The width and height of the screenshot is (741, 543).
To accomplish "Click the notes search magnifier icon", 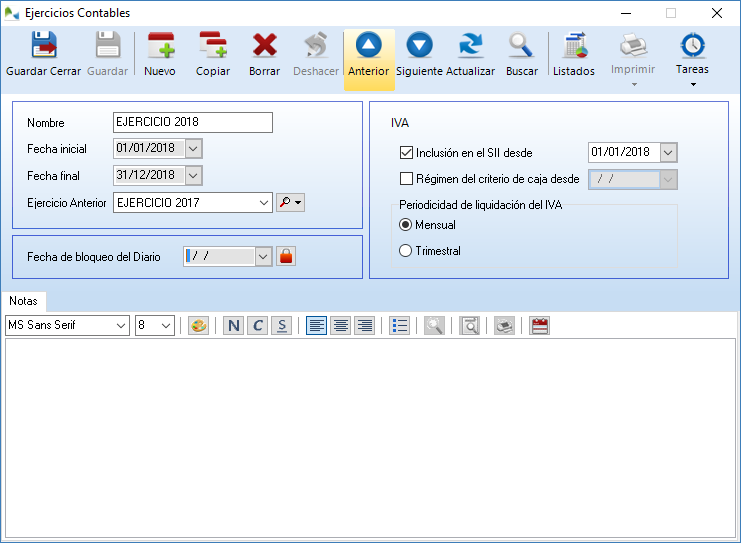I will tap(434, 326).
